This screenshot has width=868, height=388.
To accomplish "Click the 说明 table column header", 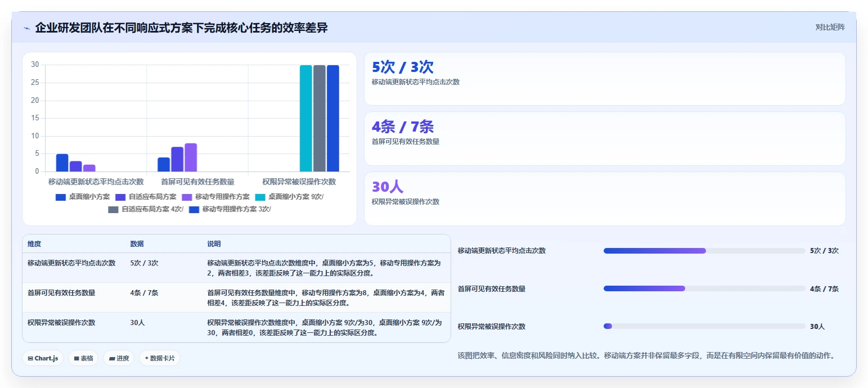I will 214,244.
